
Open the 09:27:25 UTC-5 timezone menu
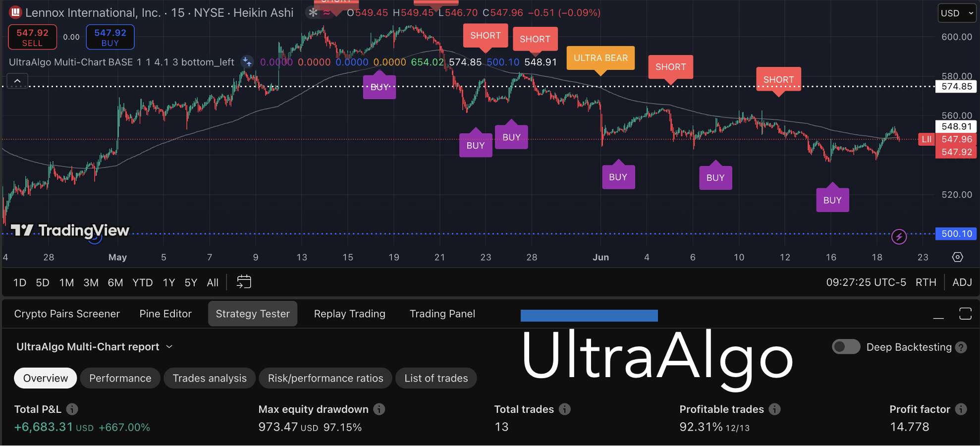pos(866,282)
